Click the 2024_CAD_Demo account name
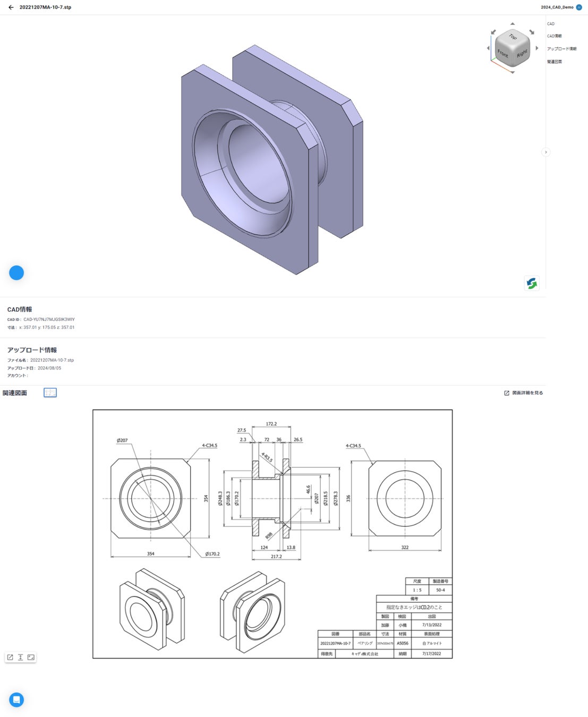Viewport: 588px width, 717px height. [557, 7]
